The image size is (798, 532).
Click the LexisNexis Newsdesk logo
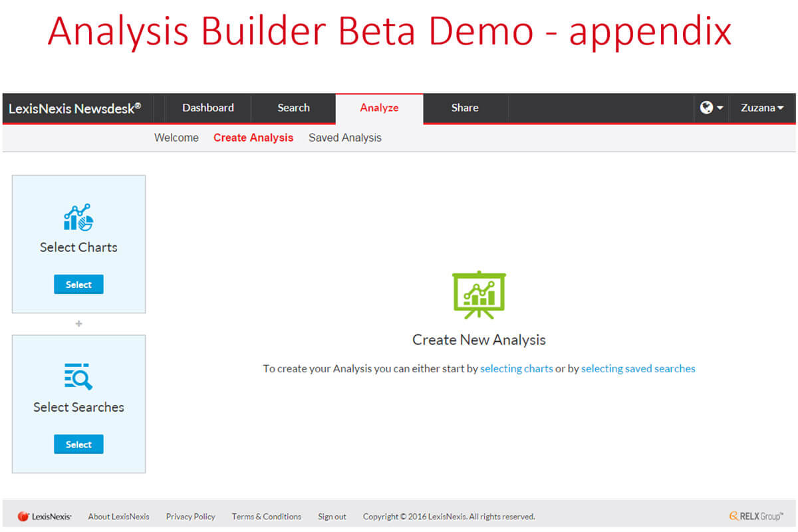click(x=75, y=108)
